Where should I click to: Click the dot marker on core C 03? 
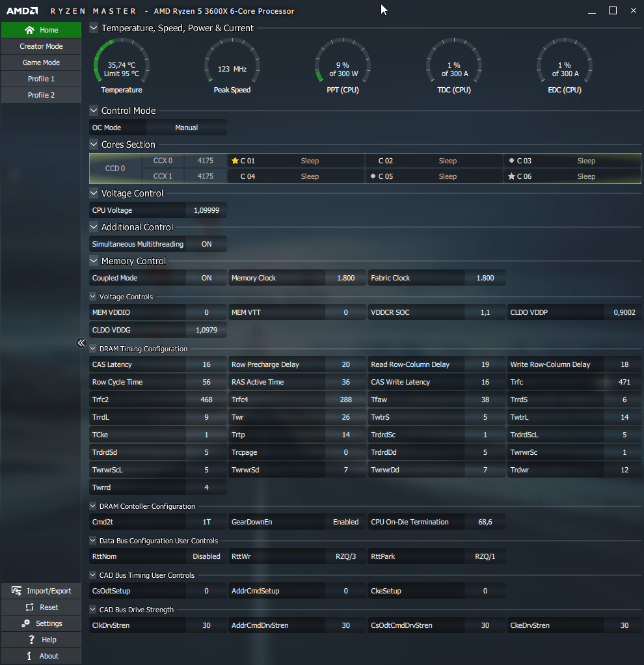[511, 161]
